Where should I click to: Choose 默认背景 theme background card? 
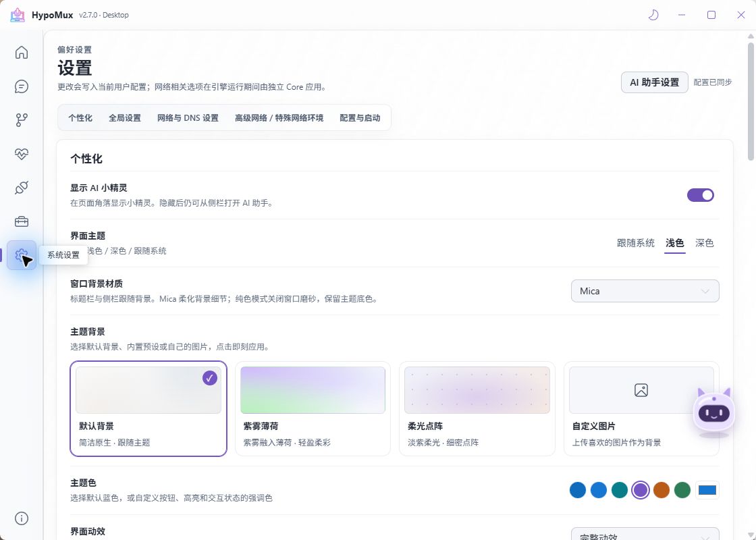click(148, 408)
